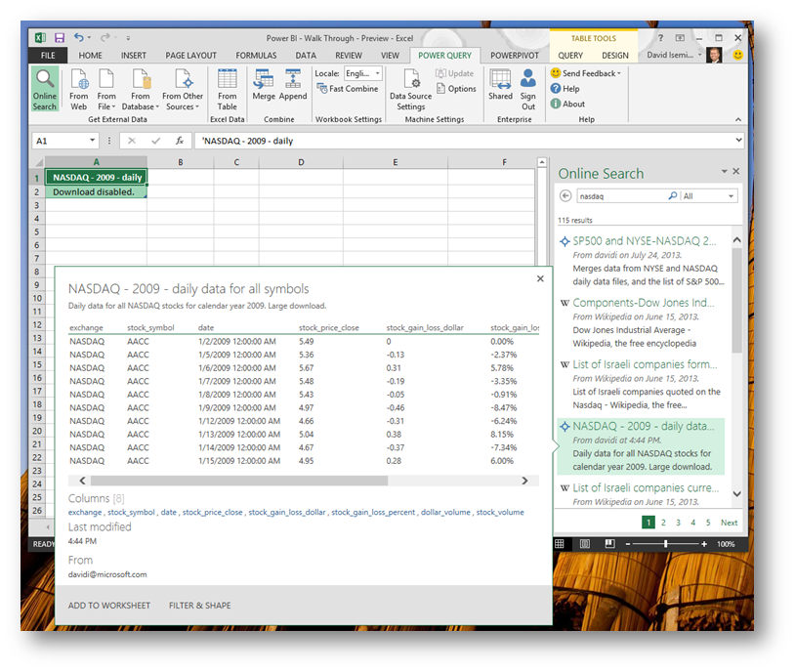
Task: Open Power Query Options
Action: tap(456, 89)
